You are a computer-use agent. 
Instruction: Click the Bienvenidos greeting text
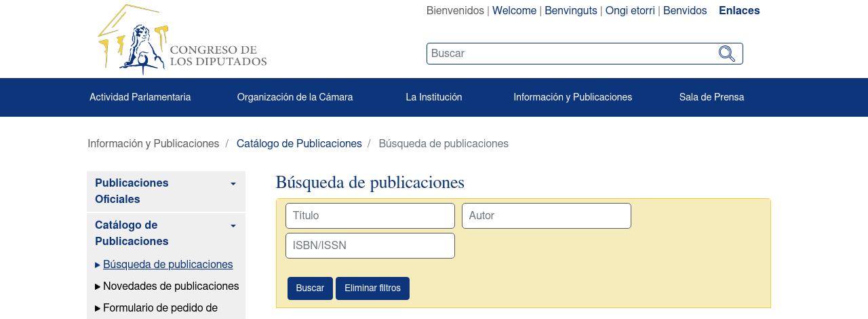click(455, 11)
